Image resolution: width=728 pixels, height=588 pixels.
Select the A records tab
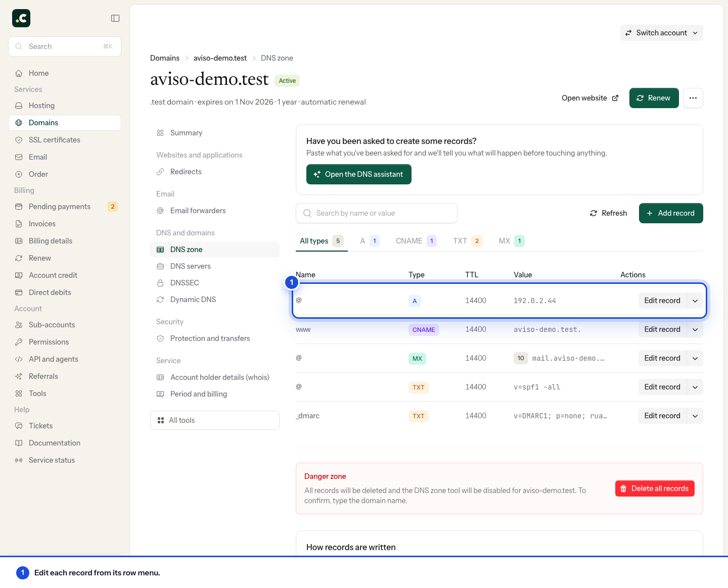click(370, 241)
